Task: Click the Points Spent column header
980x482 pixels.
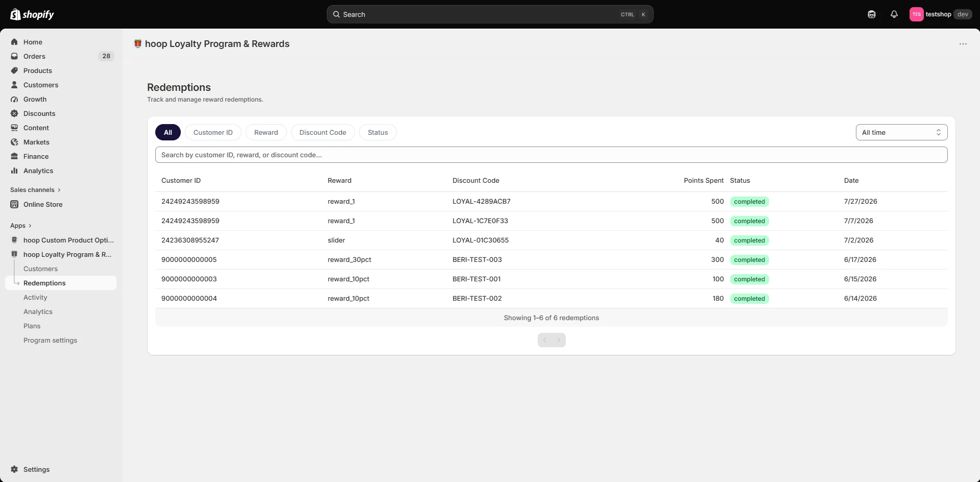Action: point(704,181)
